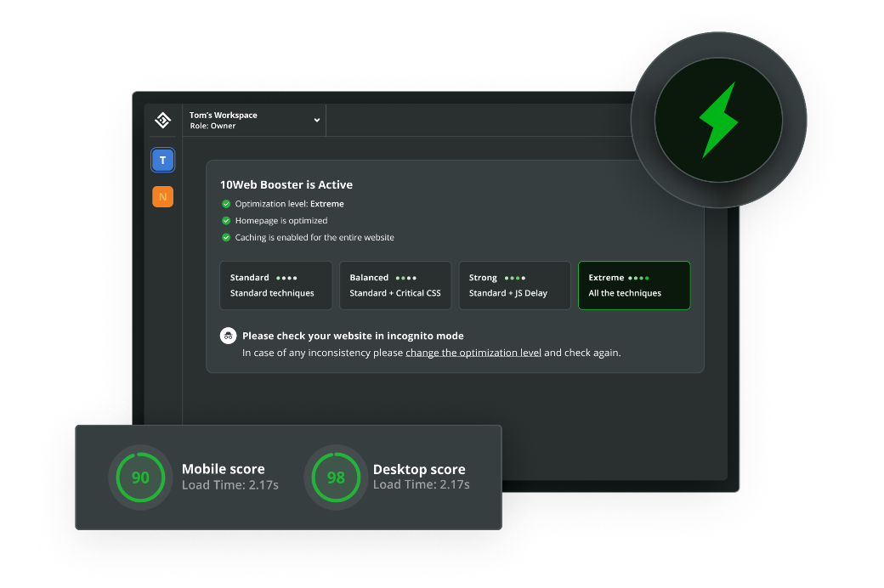Click Load Time under Mobile score
This screenshot has height=588, width=884.
point(230,485)
